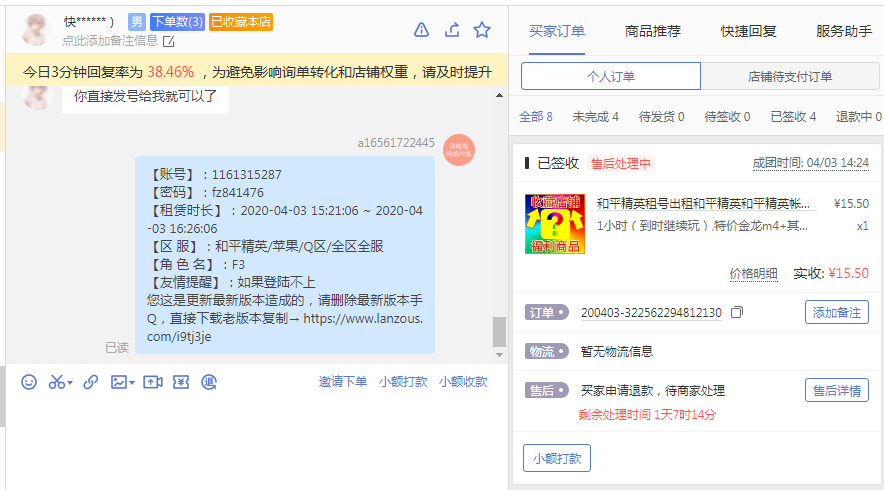Filter orders by 待发货 0

(661, 117)
